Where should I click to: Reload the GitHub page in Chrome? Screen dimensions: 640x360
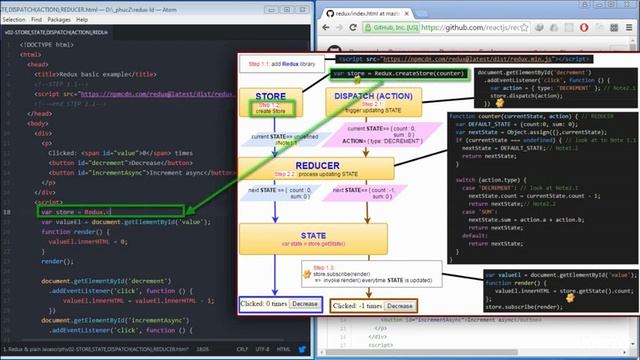coord(353,27)
